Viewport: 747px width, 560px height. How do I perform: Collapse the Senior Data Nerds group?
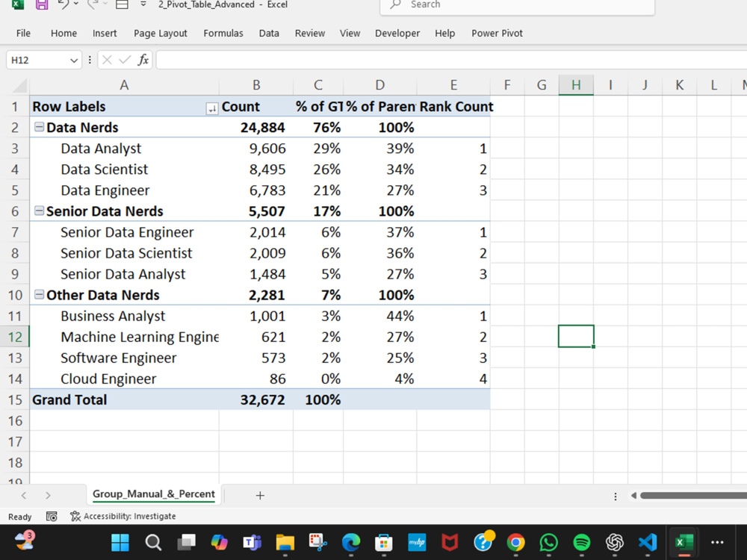[40, 211]
